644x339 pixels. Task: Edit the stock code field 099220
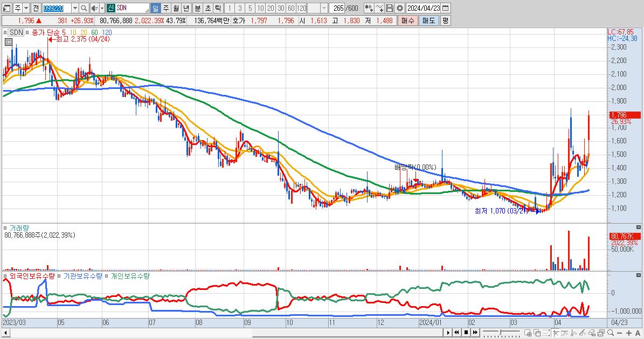(56, 8)
